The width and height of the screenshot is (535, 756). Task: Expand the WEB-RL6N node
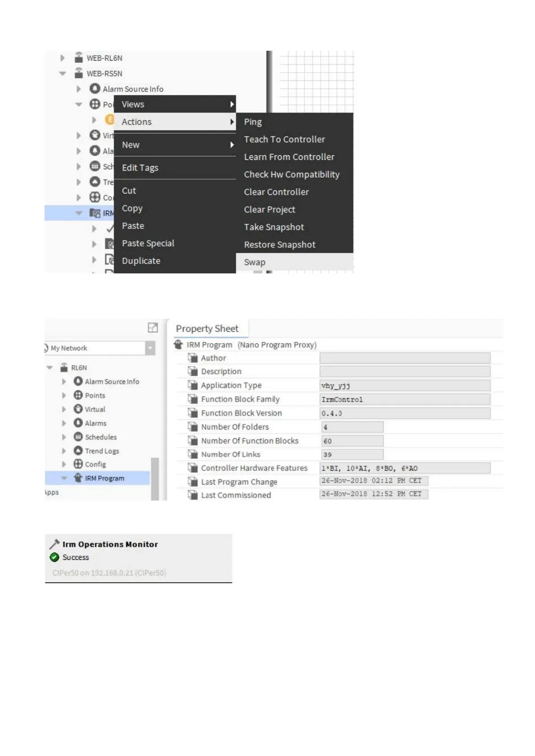click(62, 58)
